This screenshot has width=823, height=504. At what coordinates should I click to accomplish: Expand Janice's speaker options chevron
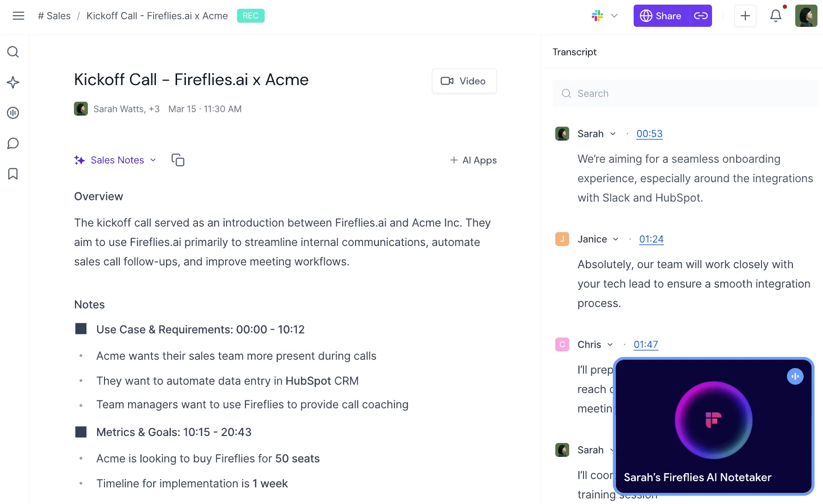click(x=616, y=239)
